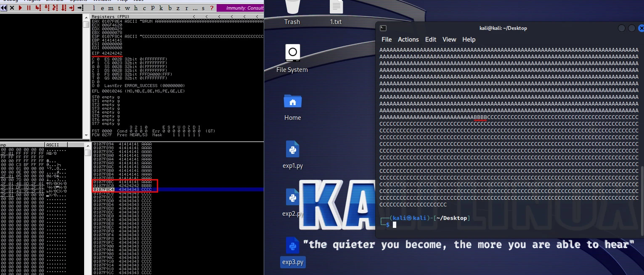
Task: Select the exp1.py Python file
Action: pos(293,155)
